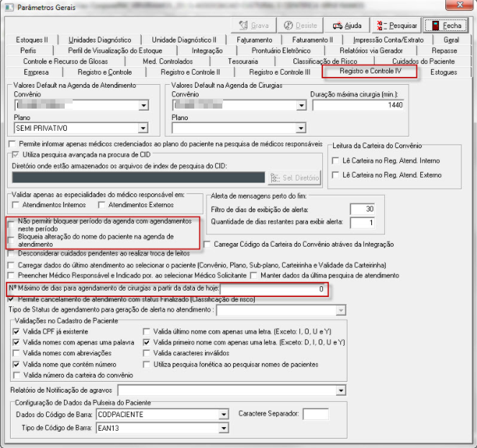Toggle Lê Carteira no Reg. Atend. Externo
This screenshot has width=477, height=448.
(x=335, y=175)
